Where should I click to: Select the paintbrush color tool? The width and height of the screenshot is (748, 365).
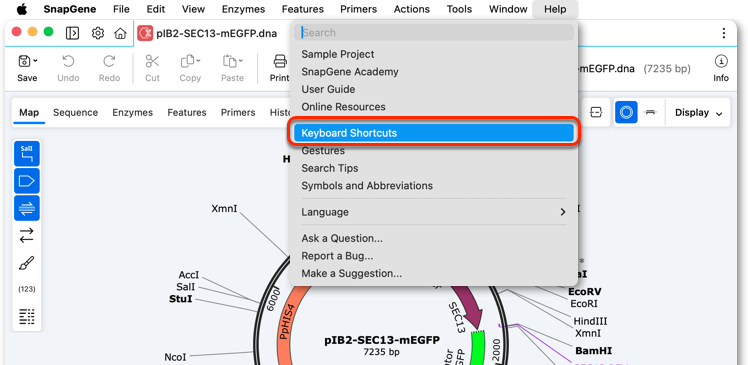tap(27, 262)
